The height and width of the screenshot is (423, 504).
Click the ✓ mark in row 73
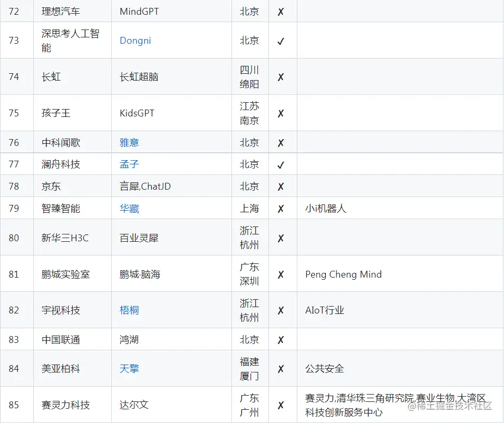[x=282, y=40]
